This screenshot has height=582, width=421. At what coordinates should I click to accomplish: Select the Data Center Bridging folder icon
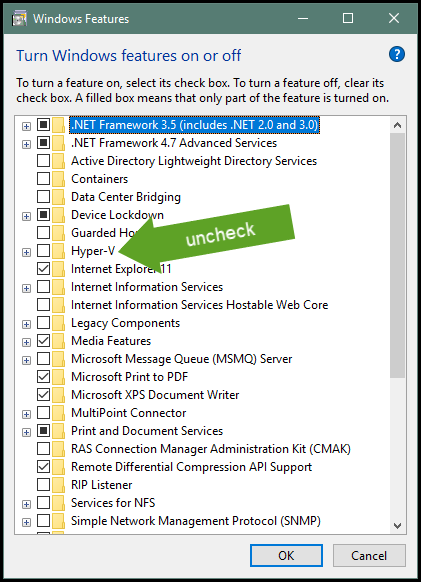click(58, 197)
